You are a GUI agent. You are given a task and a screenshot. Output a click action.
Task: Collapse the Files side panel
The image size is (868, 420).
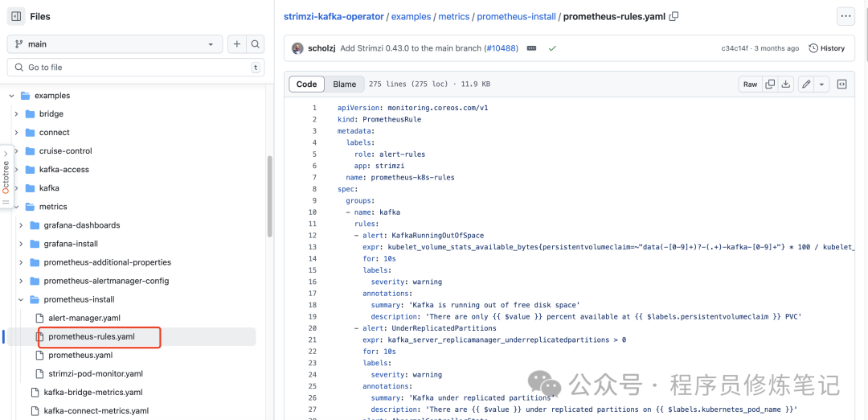click(16, 16)
